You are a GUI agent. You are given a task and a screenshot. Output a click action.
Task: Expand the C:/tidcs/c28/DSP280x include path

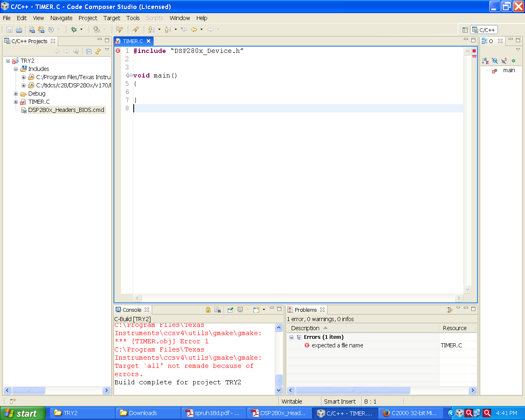pos(23,85)
